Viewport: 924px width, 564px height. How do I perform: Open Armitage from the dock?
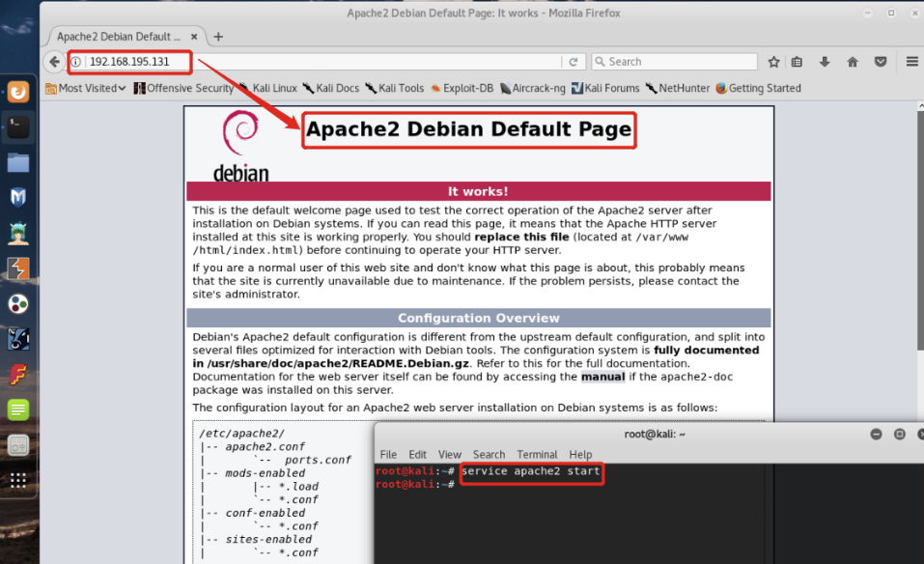coord(17,234)
